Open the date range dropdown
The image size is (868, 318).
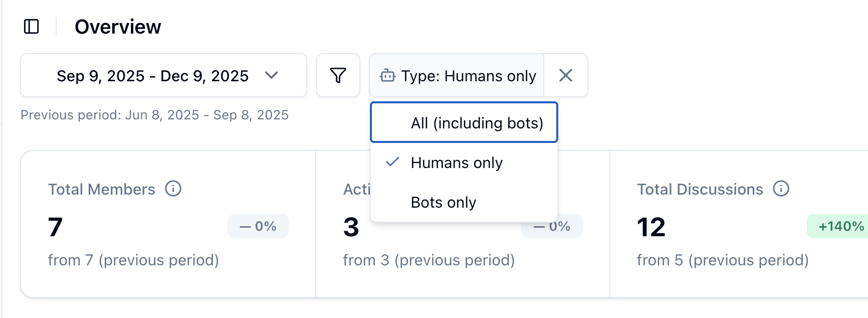(x=163, y=76)
